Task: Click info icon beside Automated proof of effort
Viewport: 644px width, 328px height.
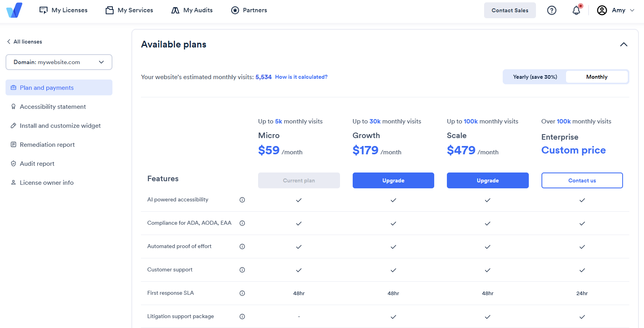Action: pos(242,246)
